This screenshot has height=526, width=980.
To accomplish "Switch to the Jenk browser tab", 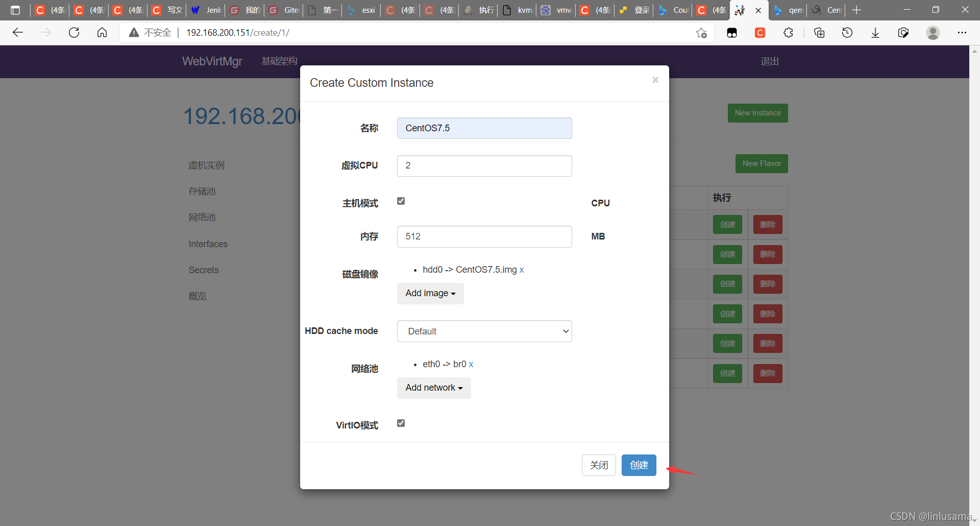I will tap(206, 10).
